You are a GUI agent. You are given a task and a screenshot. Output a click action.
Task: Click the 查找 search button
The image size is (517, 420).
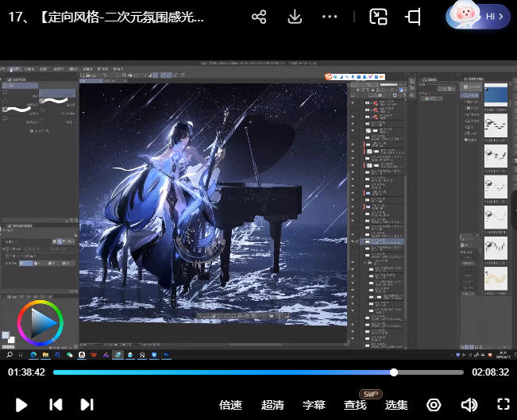(x=355, y=405)
